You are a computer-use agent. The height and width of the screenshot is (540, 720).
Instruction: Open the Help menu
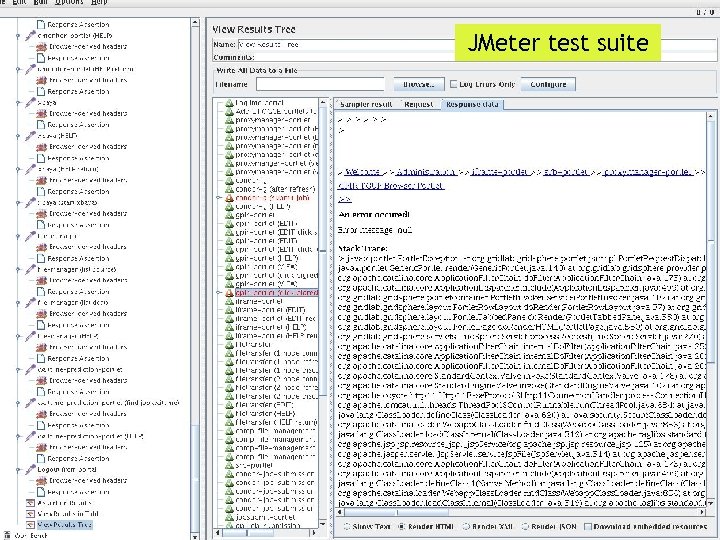tap(99, 2)
